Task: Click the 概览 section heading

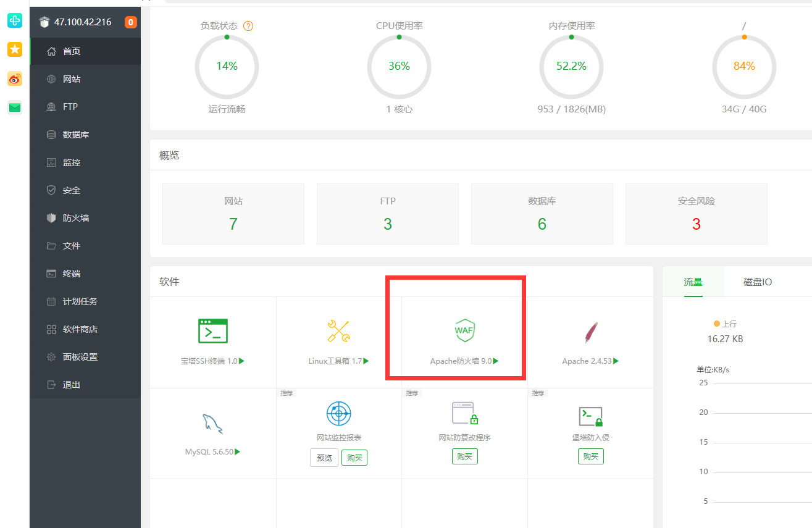Action: coord(169,155)
